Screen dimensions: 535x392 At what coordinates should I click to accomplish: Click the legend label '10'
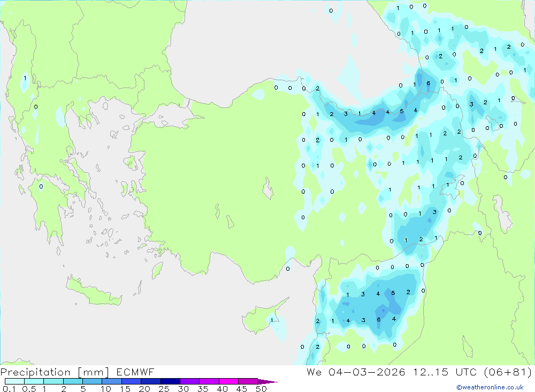tap(106, 389)
